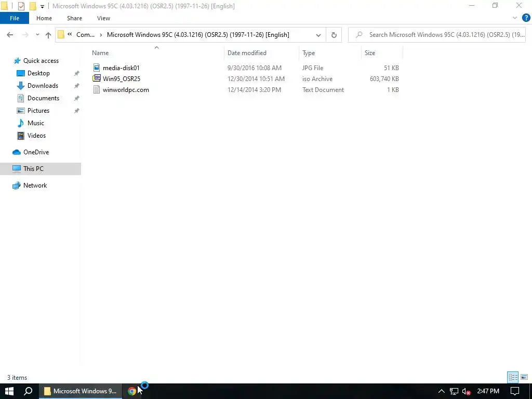Screen dimensions: 532x399
Task: Open the media-disk01 JPG file icon
Action: pyautogui.click(x=97, y=68)
